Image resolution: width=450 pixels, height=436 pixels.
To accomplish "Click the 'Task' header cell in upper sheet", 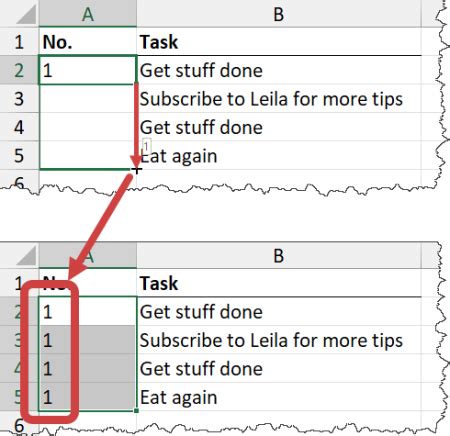I will click(x=279, y=42).
